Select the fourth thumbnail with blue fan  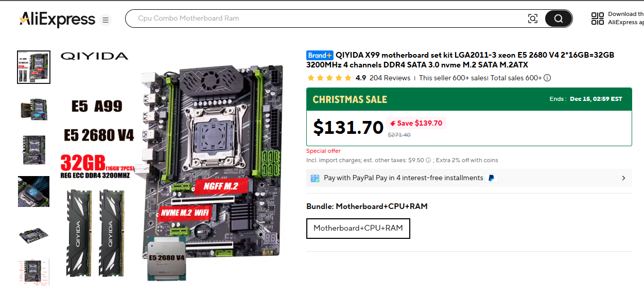33,191
